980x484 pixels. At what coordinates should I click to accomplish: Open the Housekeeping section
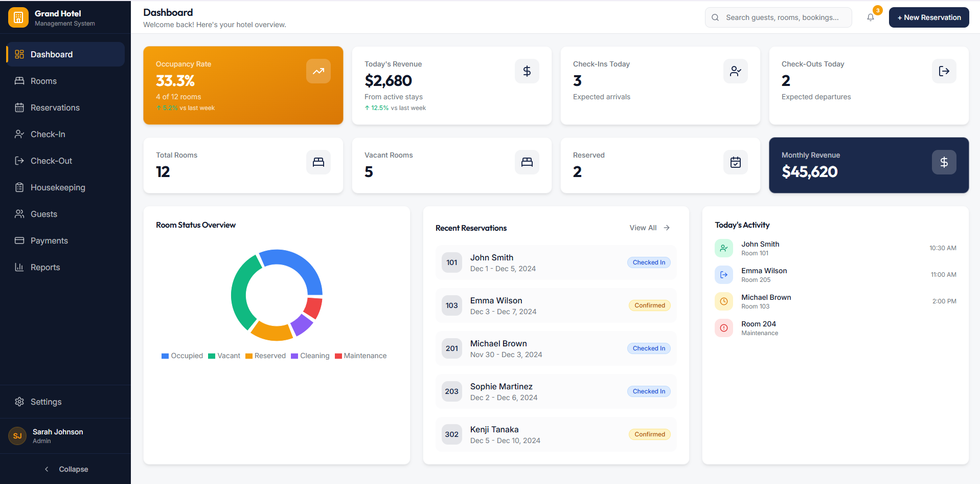pos(65,187)
